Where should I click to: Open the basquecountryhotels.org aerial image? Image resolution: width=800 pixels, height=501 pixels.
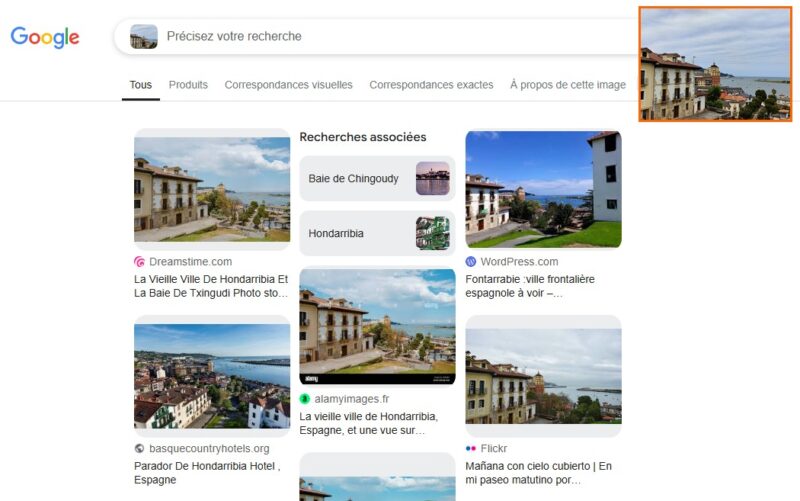[x=212, y=376]
